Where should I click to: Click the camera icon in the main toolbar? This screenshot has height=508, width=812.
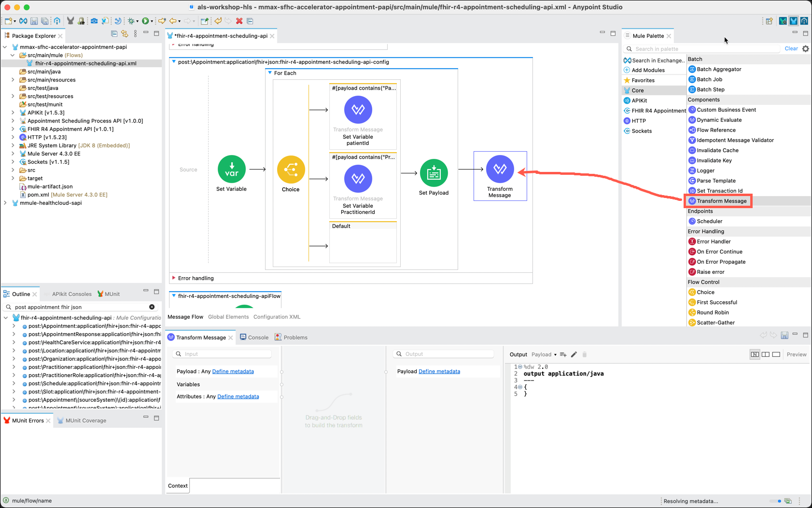pos(94,21)
